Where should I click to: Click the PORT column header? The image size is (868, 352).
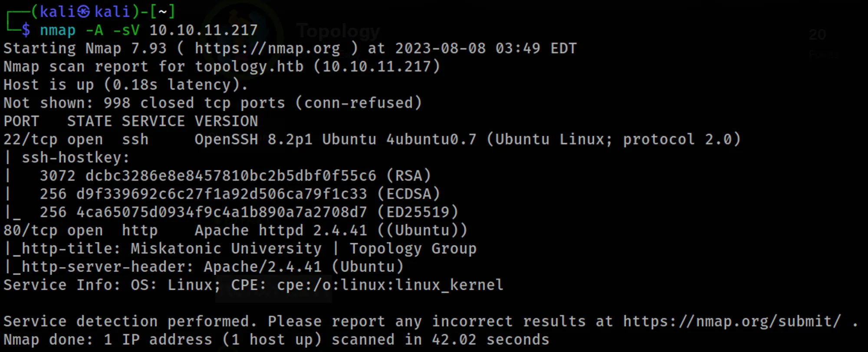[x=21, y=121]
